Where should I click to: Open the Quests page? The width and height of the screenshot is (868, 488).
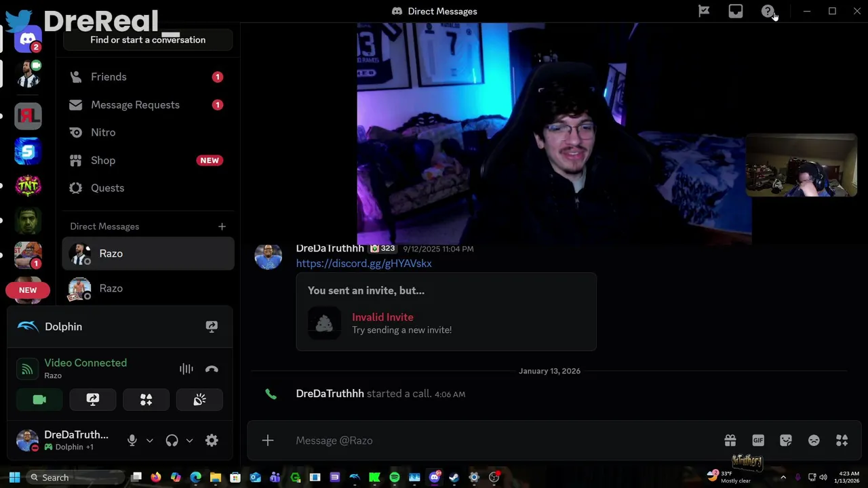[x=148, y=188]
